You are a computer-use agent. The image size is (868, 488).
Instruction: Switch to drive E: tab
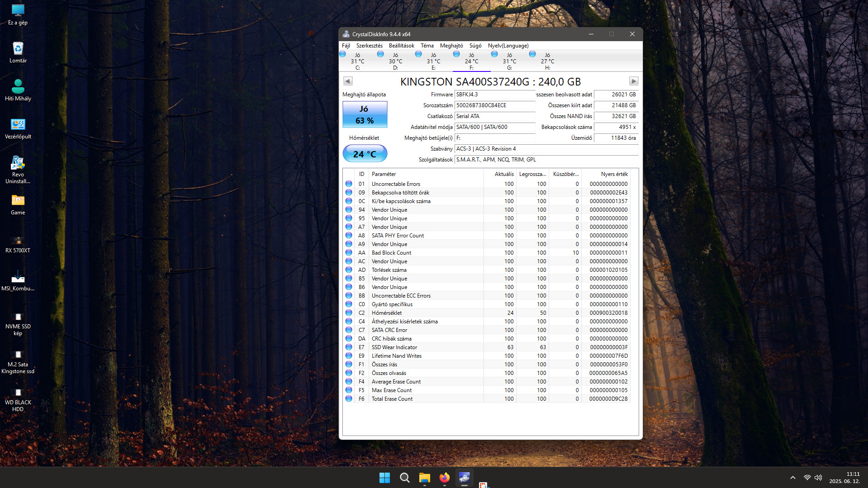[433, 61]
